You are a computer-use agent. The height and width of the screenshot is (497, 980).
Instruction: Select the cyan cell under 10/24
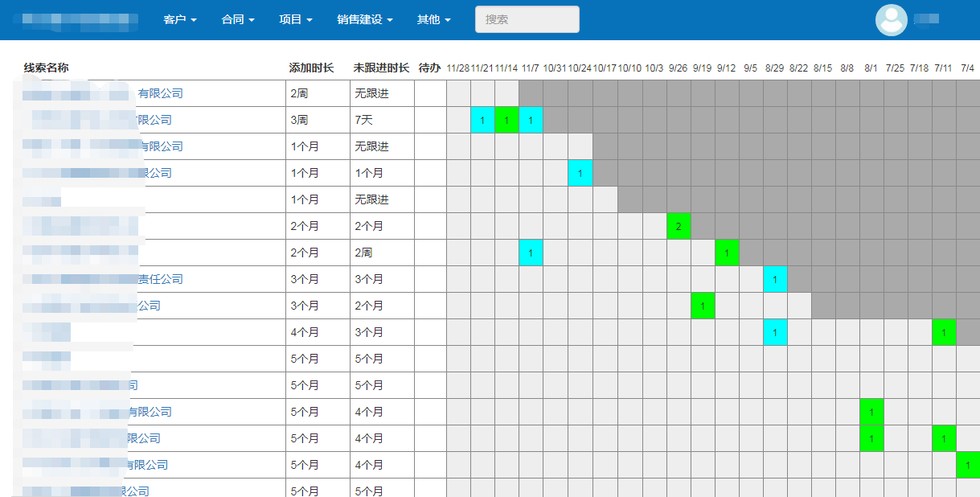(580, 174)
